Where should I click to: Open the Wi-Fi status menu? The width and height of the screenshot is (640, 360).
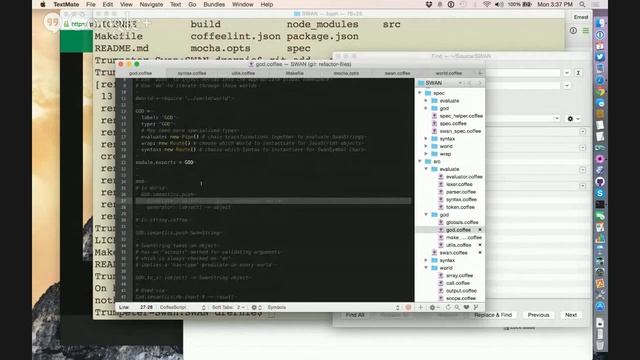pos(486,4)
